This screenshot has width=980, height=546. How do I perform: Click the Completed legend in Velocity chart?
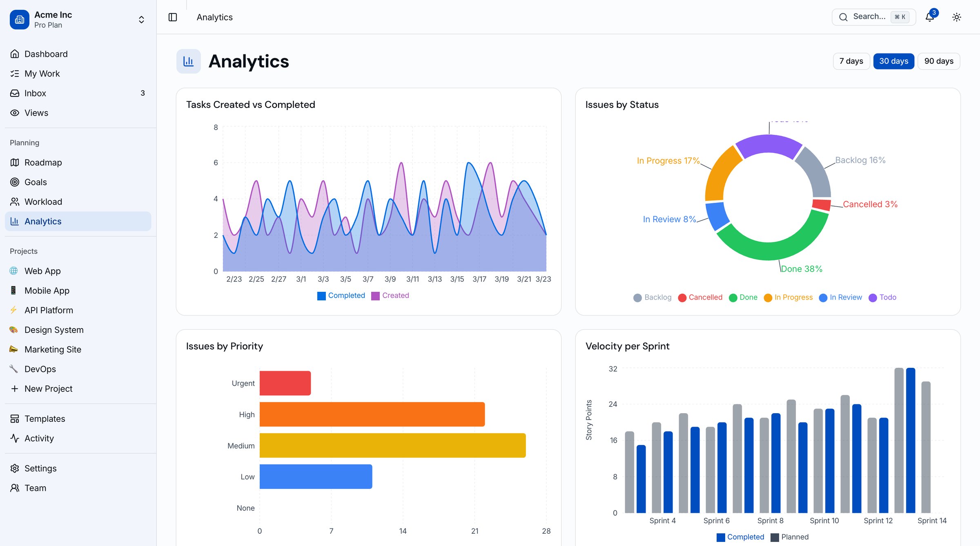coord(740,537)
